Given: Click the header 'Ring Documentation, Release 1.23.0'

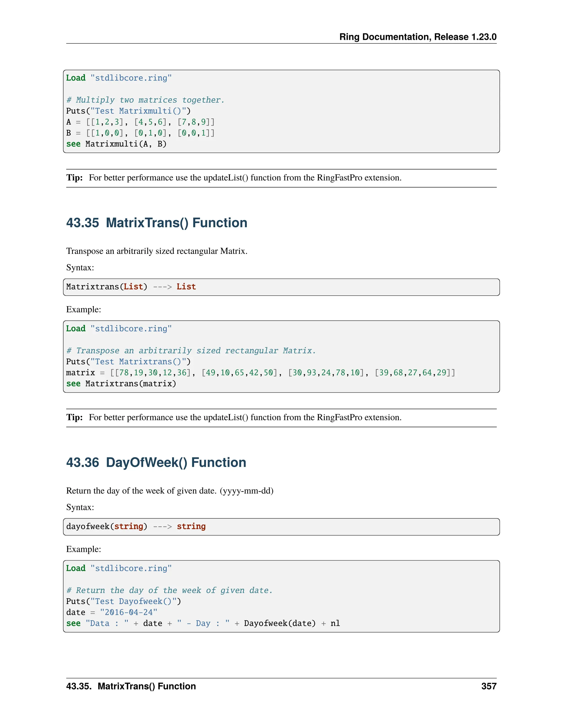Looking at the screenshot, I should (418, 37).
